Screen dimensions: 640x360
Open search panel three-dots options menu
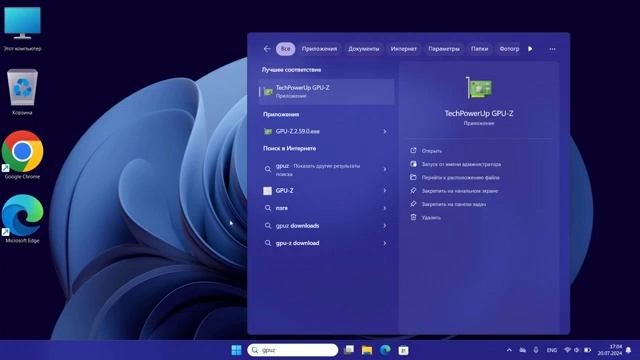(x=552, y=49)
